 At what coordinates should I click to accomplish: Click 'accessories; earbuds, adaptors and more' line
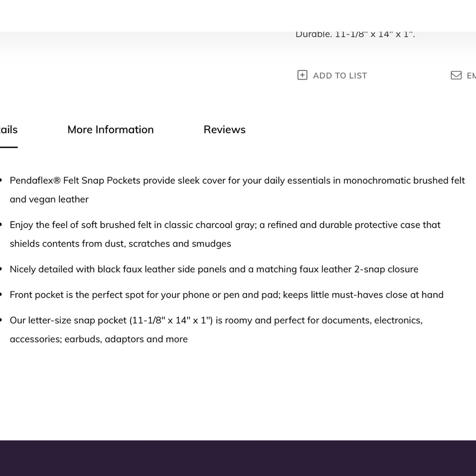tap(99, 339)
